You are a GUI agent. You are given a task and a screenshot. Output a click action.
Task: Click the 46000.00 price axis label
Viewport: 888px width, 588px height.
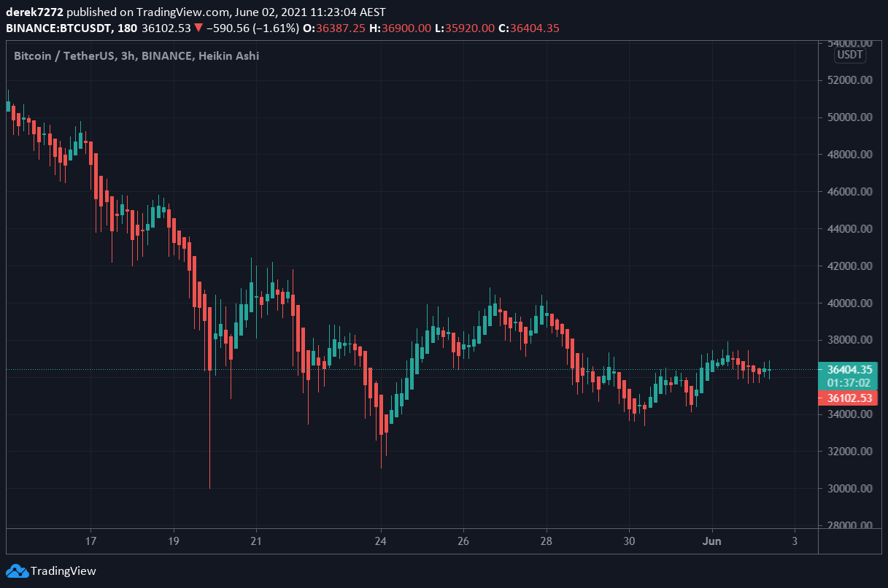[849, 192]
